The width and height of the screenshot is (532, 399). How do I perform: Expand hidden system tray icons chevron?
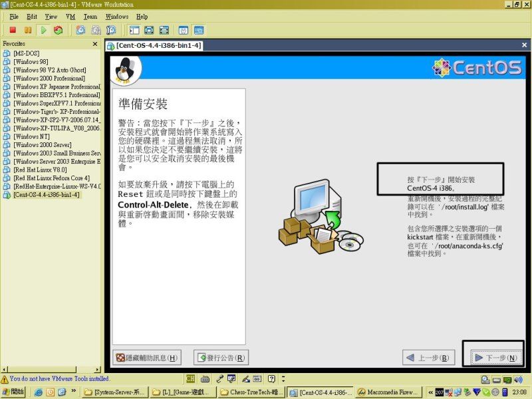[x=430, y=392]
